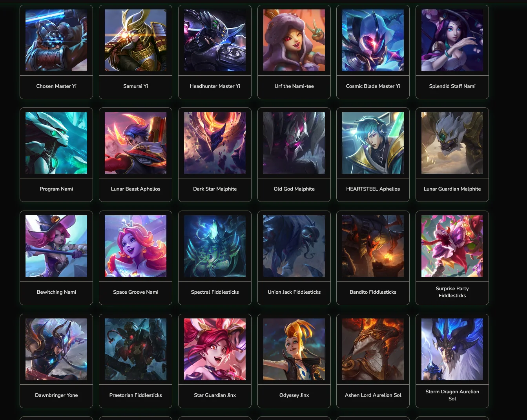
Task: Open the Program Nami skin image
Action: 56,143
